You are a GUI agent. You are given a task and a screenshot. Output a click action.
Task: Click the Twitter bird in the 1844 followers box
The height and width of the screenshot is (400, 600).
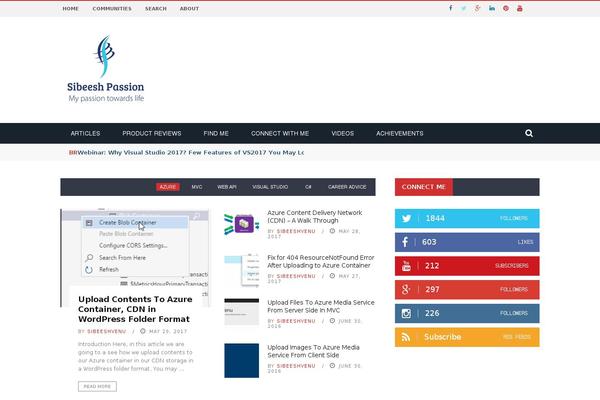click(406, 218)
